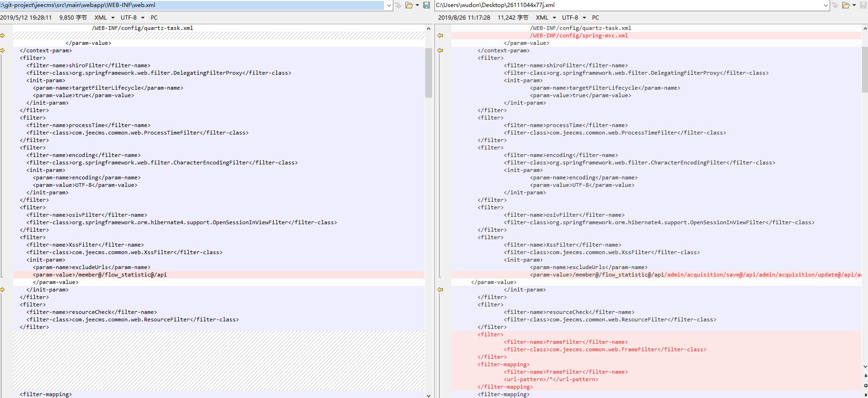This screenshot has height=398, width=868.
Task: Open left pane UTF-8 encoding dropdown
Action: click(x=132, y=17)
